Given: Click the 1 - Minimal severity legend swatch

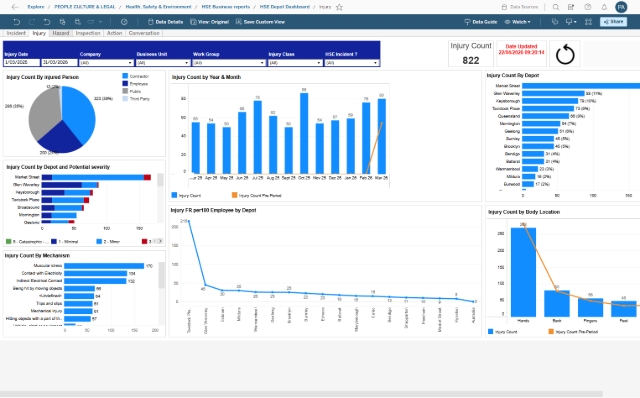Looking at the screenshot, I should click(x=54, y=241).
